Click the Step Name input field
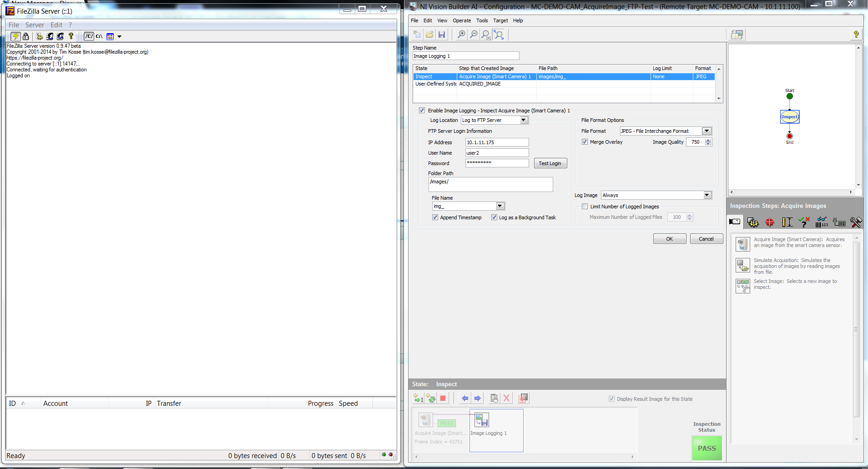Image resolution: width=868 pixels, height=469 pixels. coord(466,56)
